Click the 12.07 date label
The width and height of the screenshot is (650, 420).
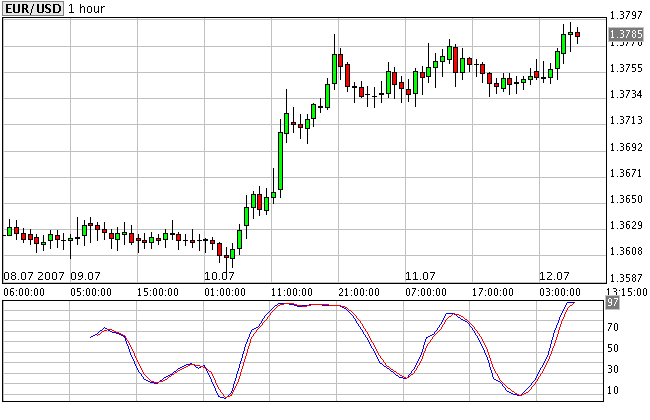click(x=554, y=276)
